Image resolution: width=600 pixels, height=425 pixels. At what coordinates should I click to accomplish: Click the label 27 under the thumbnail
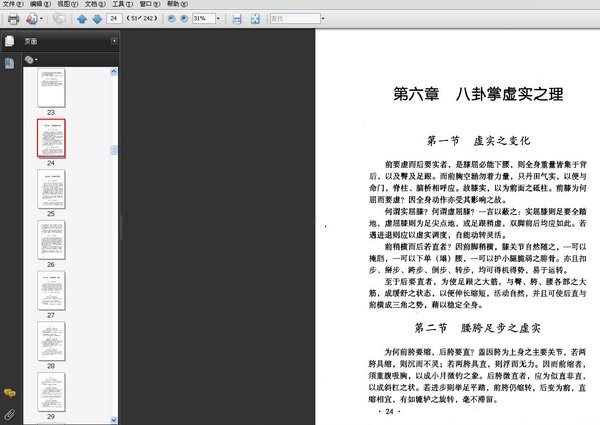51,315
